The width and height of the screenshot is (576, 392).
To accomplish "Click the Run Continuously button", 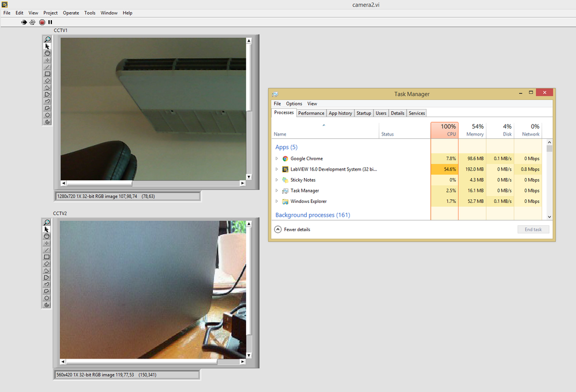I will coord(32,22).
